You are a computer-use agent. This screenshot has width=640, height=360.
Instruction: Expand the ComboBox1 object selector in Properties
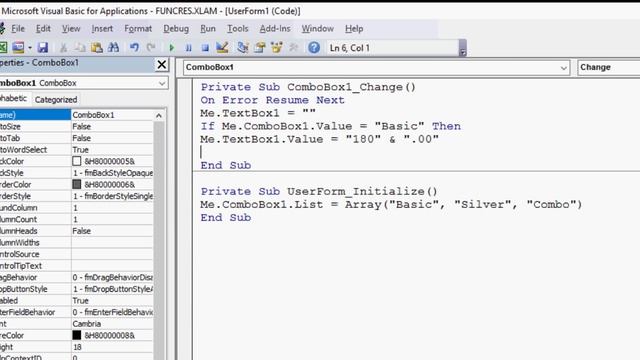[x=162, y=83]
